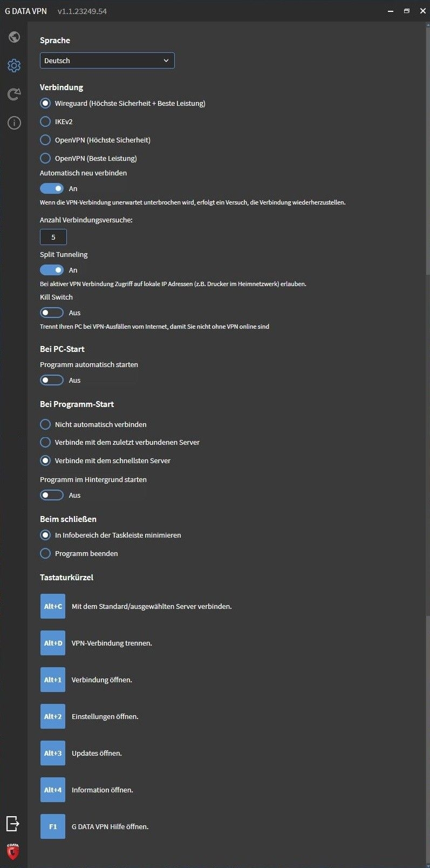Toggle Automatisch neu verbinden switch
This screenshot has height=868, width=430.
coord(52,188)
